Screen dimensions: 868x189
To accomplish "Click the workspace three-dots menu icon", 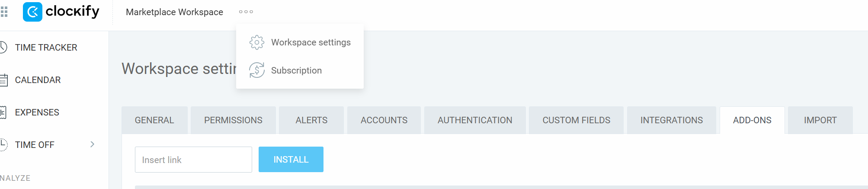I will pyautogui.click(x=246, y=12).
